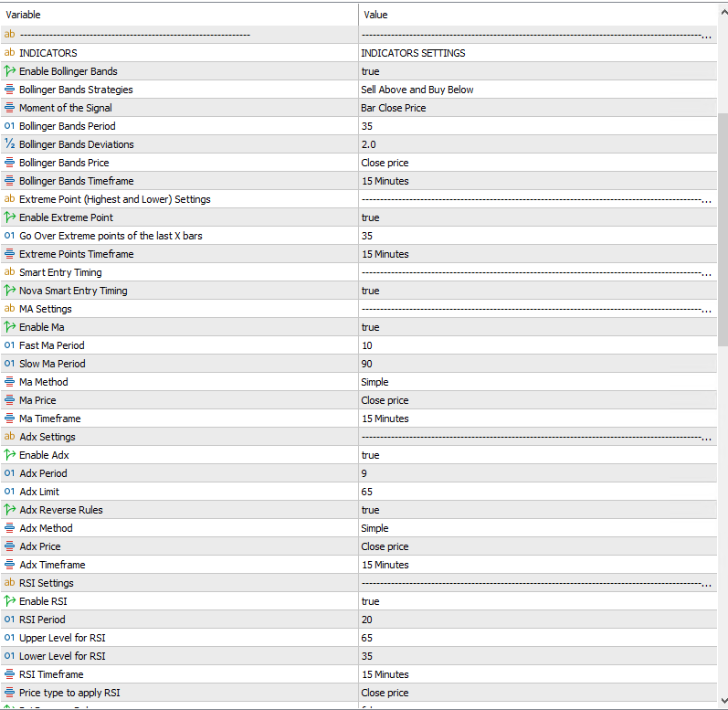728x710 pixels.
Task: Click the Bollinger Bands Strategies enum icon
Action: tap(10, 90)
